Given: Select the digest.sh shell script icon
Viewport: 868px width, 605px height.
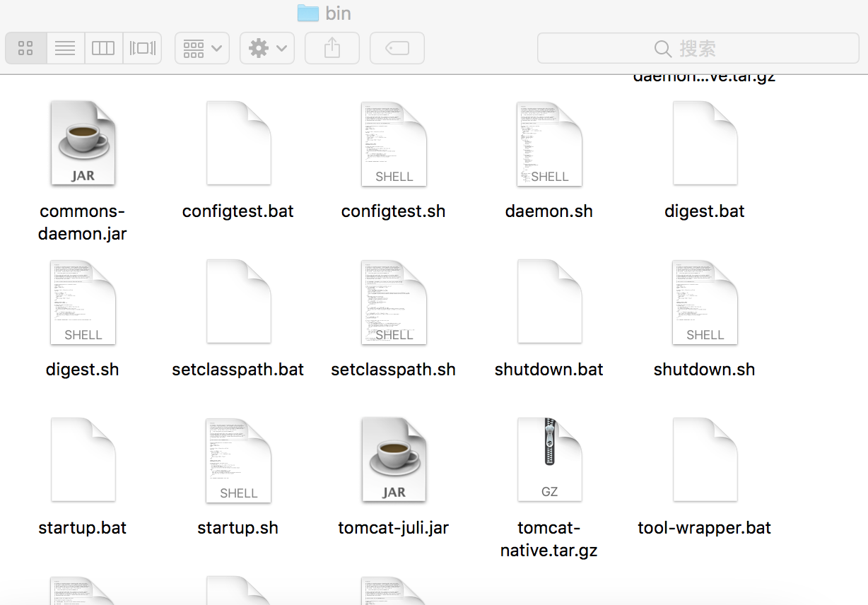Looking at the screenshot, I should coord(83,302).
